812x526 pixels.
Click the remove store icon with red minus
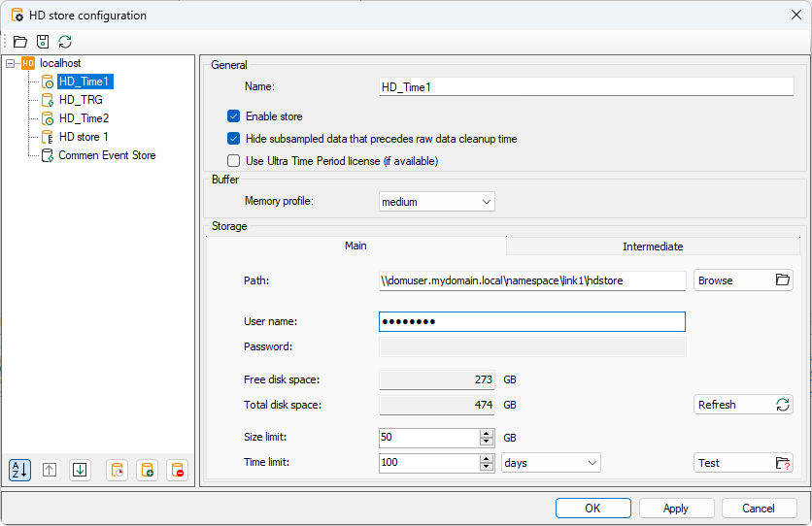pyautogui.click(x=177, y=470)
